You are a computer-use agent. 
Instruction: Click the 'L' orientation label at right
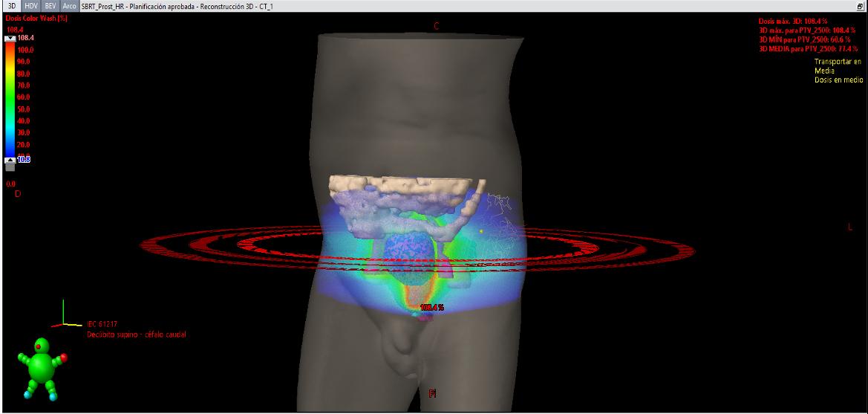[850, 227]
